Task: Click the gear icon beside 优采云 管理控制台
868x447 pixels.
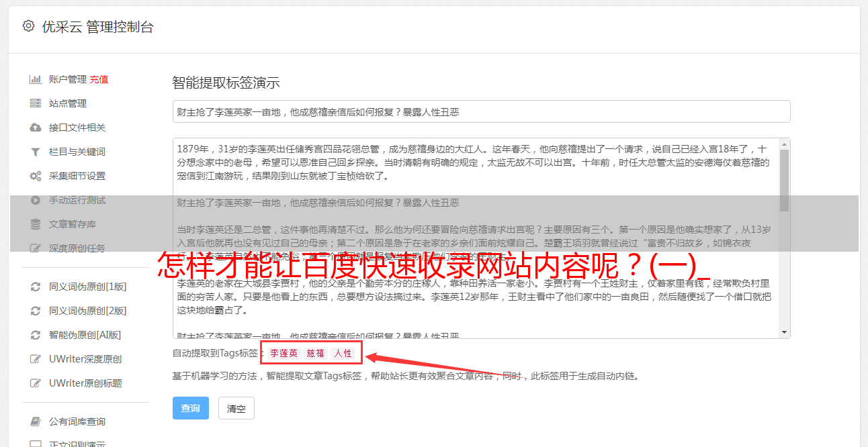Action: pos(28,26)
